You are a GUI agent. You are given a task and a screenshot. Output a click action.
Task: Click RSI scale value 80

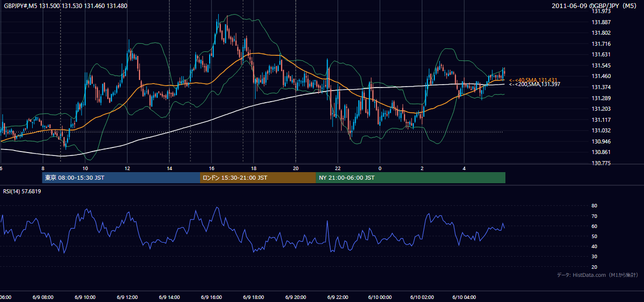click(x=595, y=206)
